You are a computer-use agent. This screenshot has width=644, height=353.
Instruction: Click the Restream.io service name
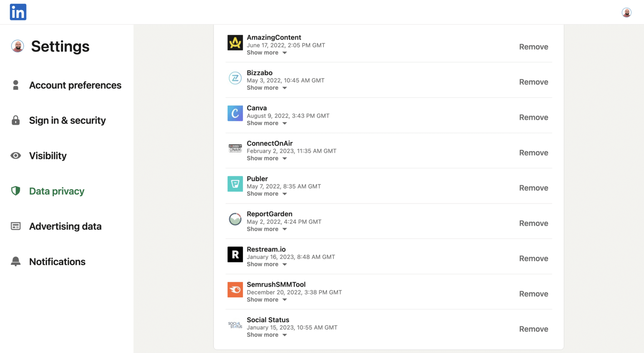click(x=266, y=249)
